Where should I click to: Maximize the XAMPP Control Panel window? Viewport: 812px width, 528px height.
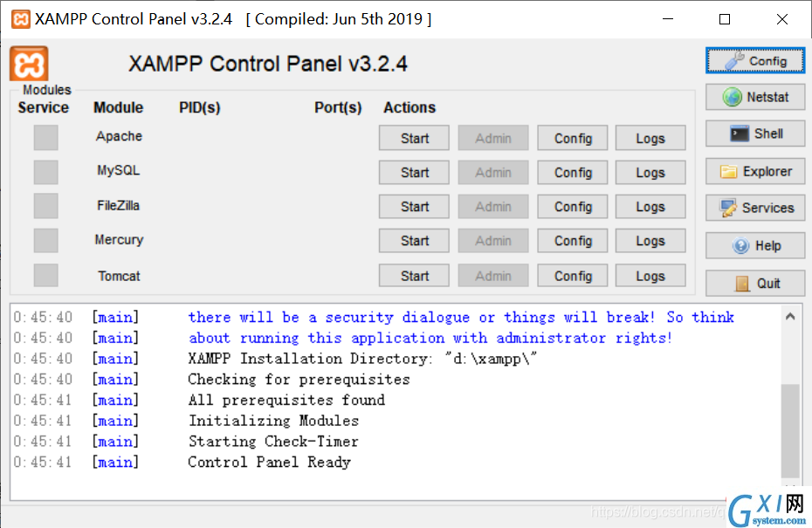[x=725, y=19]
